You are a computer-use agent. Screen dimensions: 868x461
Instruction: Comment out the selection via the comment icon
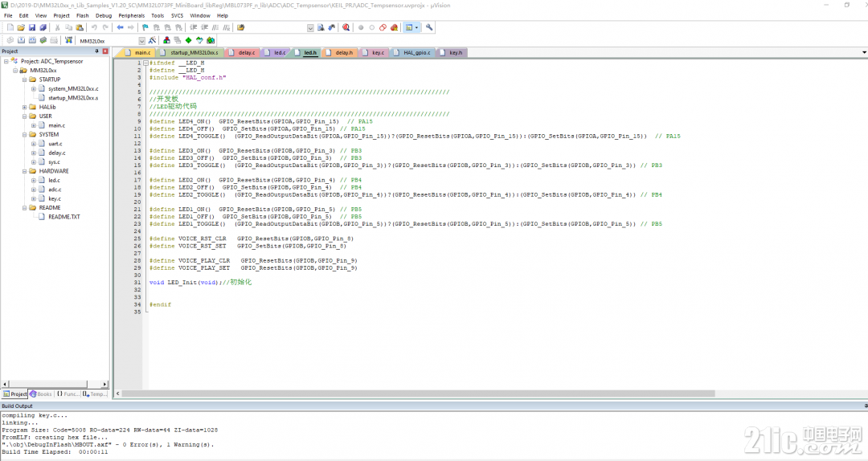point(215,27)
